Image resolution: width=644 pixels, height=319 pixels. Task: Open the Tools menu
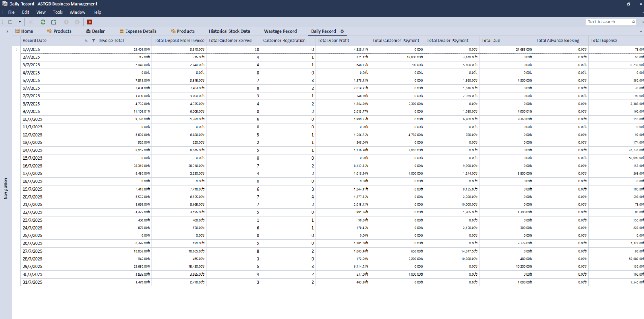(58, 12)
